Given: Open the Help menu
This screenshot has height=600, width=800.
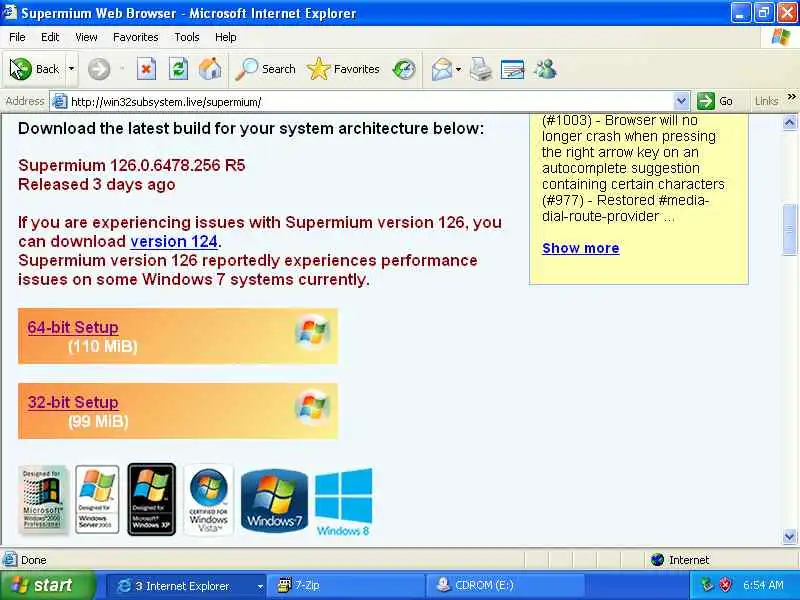Looking at the screenshot, I should pos(226,37).
